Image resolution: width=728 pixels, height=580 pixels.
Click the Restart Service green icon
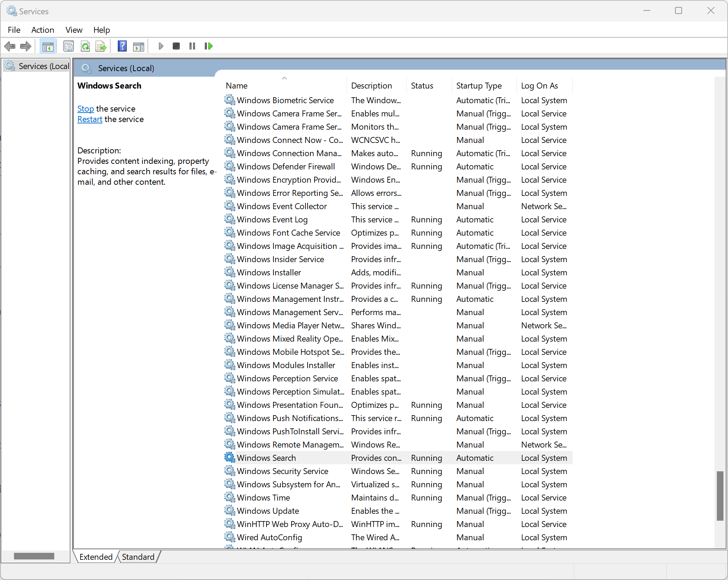click(x=208, y=46)
